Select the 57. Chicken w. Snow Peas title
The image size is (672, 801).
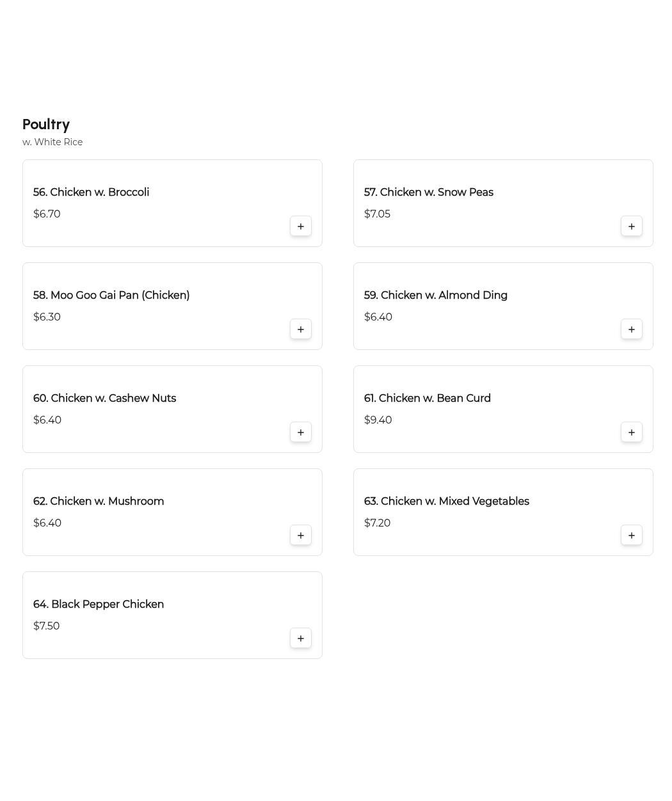click(x=428, y=193)
